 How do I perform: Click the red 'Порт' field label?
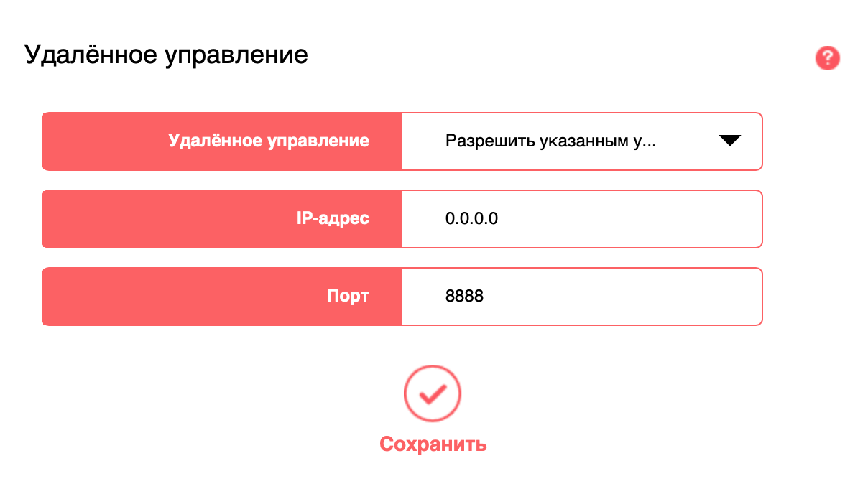[348, 296]
